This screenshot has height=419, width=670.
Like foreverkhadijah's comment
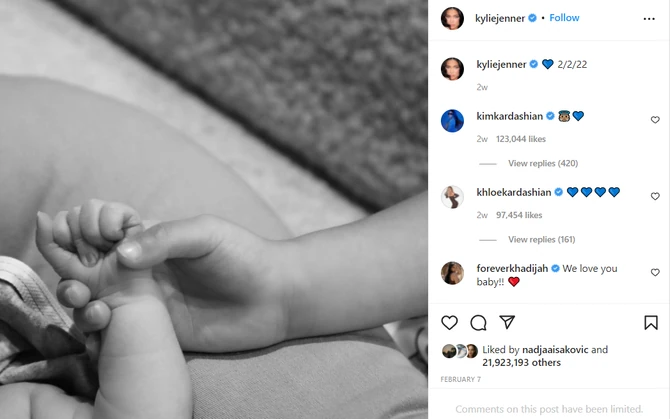click(x=655, y=272)
